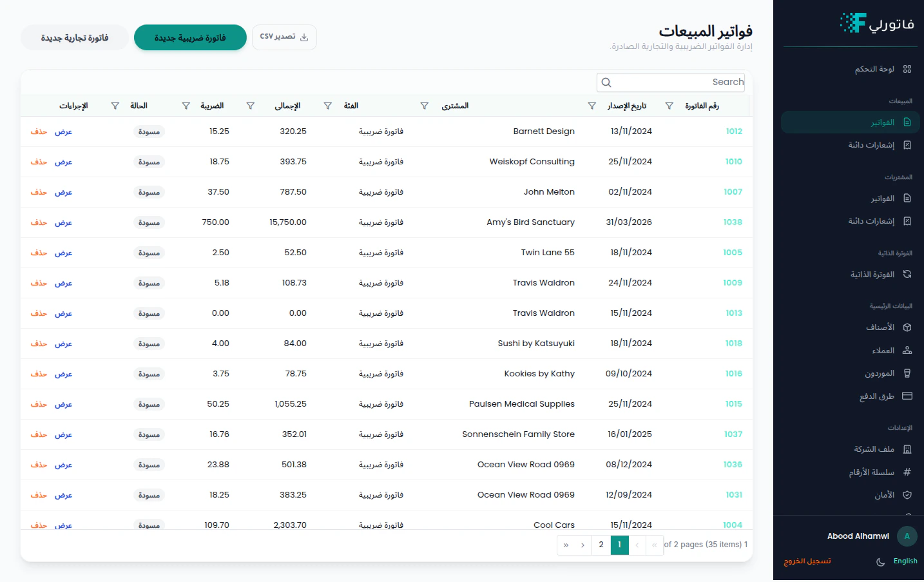This screenshot has height=582, width=924.
Task: Click Abood Alhamwi user name
Action: (x=858, y=536)
